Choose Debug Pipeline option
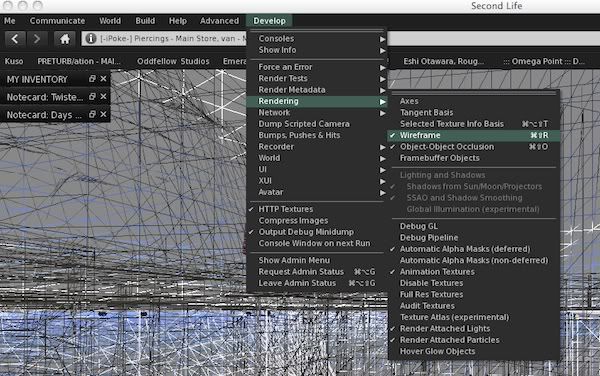This screenshot has width=600, height=376. pyautogui.click(x=474, y=238)
